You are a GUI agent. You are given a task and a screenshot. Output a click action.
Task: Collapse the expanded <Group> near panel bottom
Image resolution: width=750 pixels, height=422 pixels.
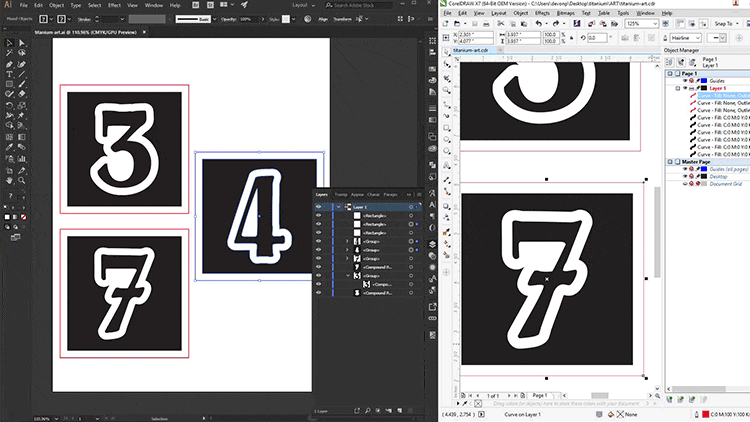pyautogui.click(x=348, y=276)
